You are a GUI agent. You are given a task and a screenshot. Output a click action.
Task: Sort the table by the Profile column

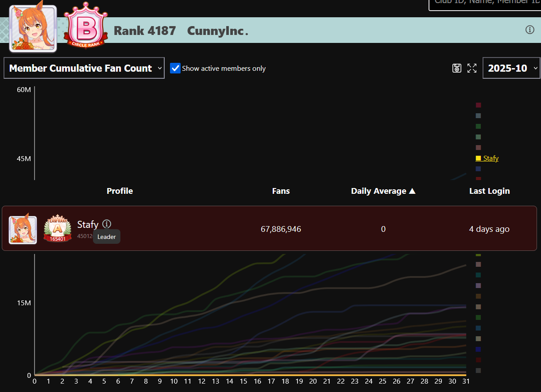tap(120, 191)
